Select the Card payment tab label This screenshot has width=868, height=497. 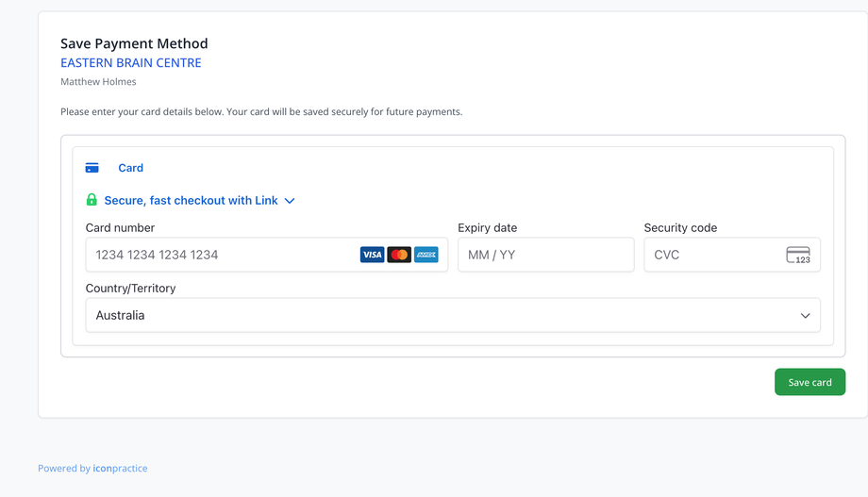click(x=130, y=168)
